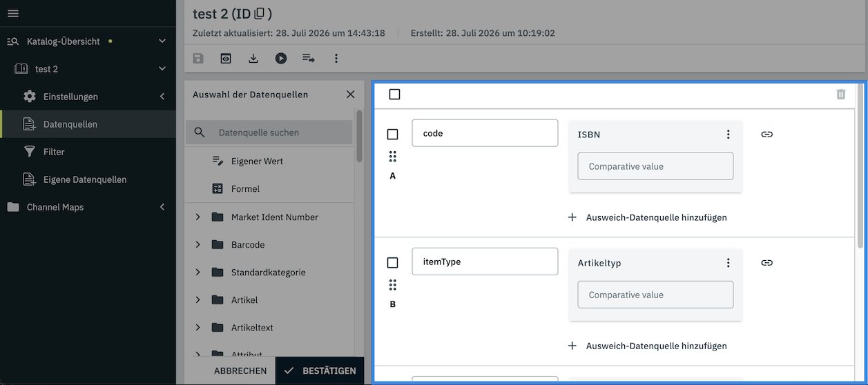
Task: Click the link icon for code row
Action: point(766,135)
